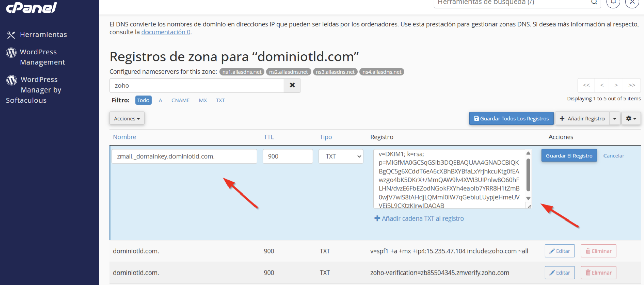The width and height of the screenshot is (644, 285).
Task: Click Cancelar to discard editing
Action: point(614,156)
